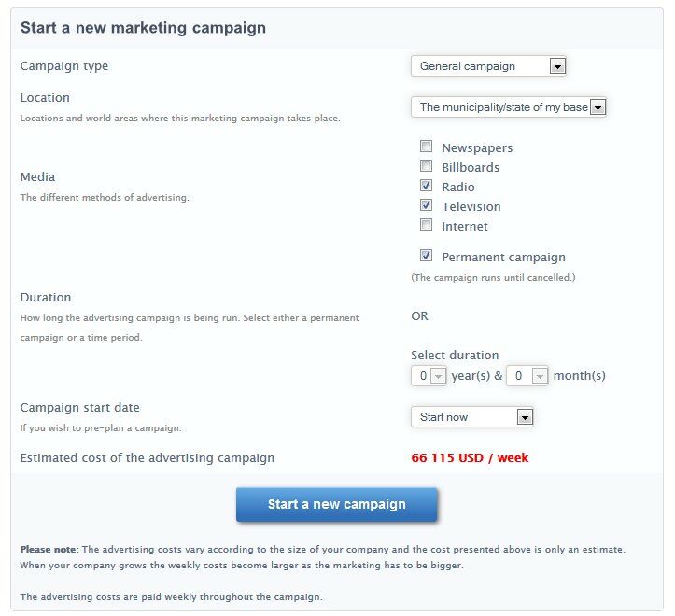Screen dimensions: 675x616
Task: Click the Radio label text
Action: click(x=458, y=187)
